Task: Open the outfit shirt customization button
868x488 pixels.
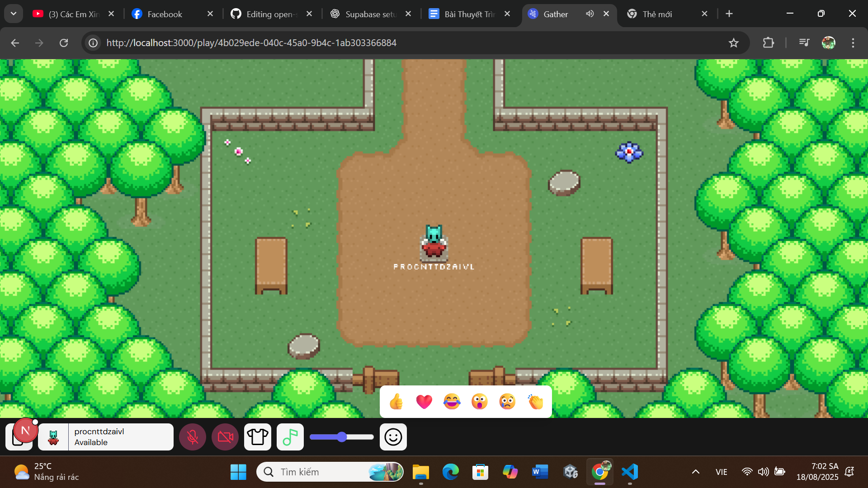Action: (x=258, y=437)
